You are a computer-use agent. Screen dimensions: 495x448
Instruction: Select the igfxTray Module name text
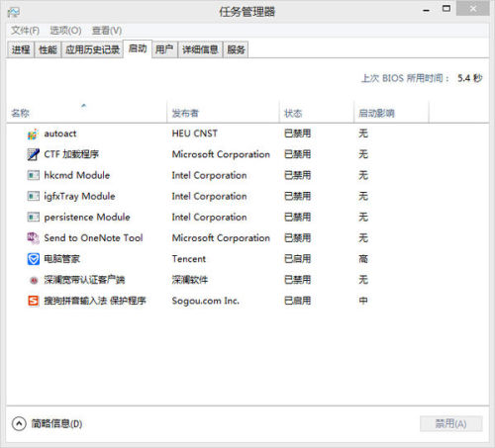tap(79, 196)
